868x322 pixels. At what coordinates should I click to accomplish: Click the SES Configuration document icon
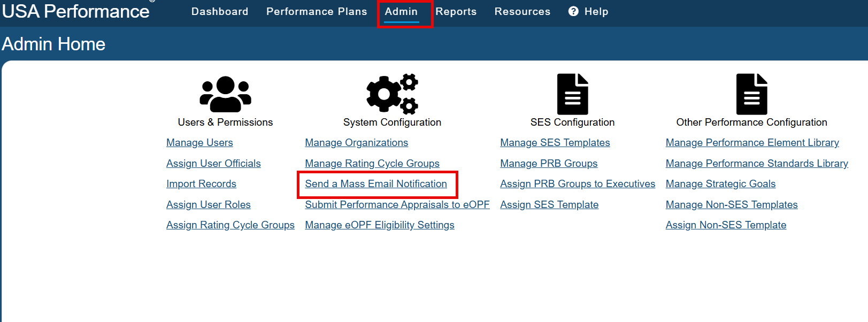tap(572, 94)
